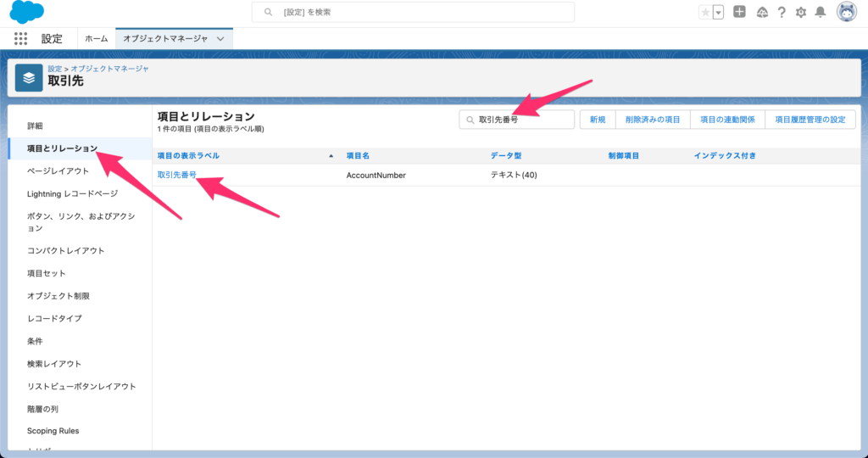Expand the オブジェクトマネージャ tab chevron
Image resolution: width=868 pixels, height=458 pixels.
221,39
